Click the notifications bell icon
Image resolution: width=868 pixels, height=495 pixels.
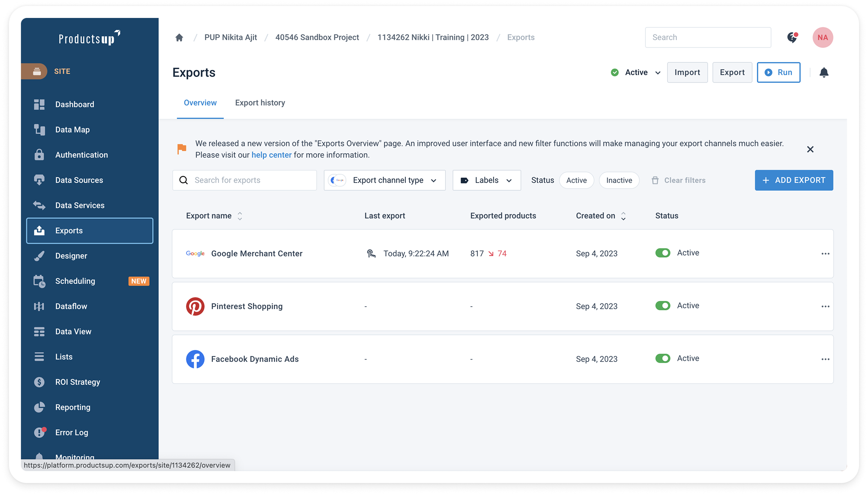click(824, 73)
